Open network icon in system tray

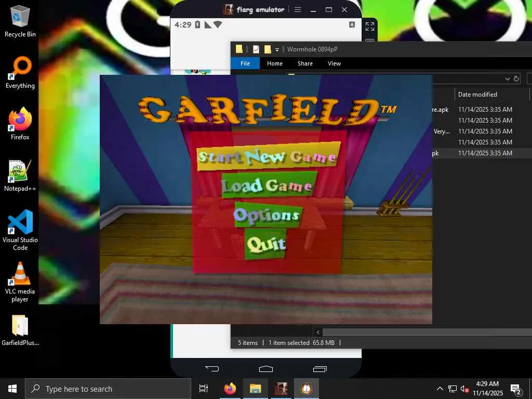[x=453, y=389]
